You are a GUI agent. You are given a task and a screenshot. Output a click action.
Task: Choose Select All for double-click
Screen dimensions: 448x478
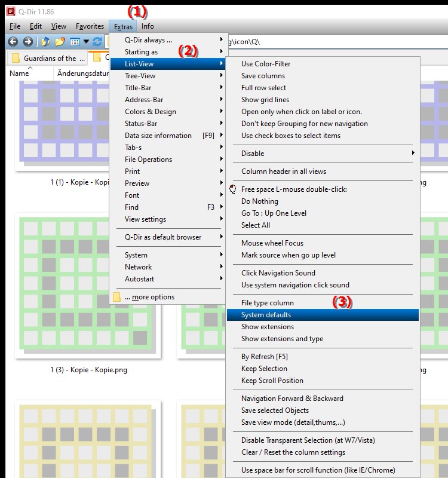click(323, 225)
